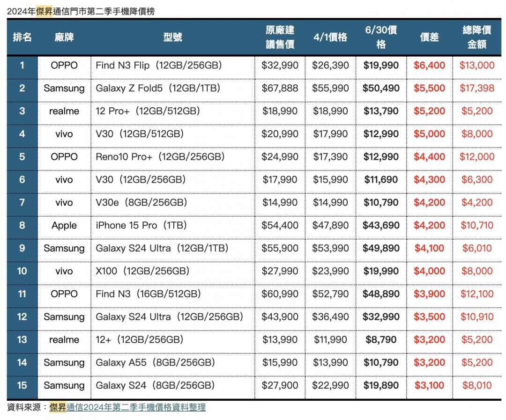Image resolution: width=506 pixels, height=420 pixels.
Task: Select the 總降價金額 column header
Action: 476,37
